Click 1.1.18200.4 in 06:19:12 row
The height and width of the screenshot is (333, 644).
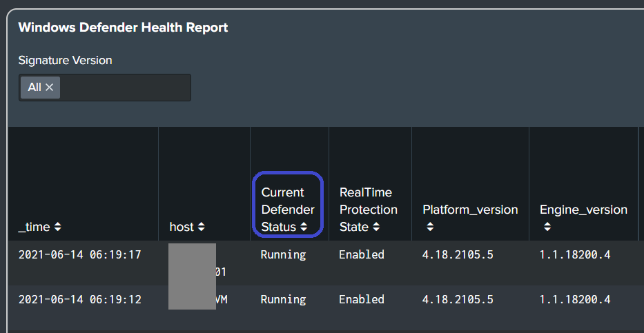click(x=575, y=299)
